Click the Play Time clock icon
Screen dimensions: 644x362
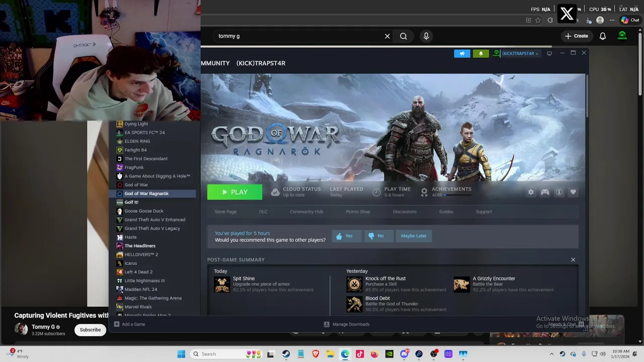click(376, 192)
